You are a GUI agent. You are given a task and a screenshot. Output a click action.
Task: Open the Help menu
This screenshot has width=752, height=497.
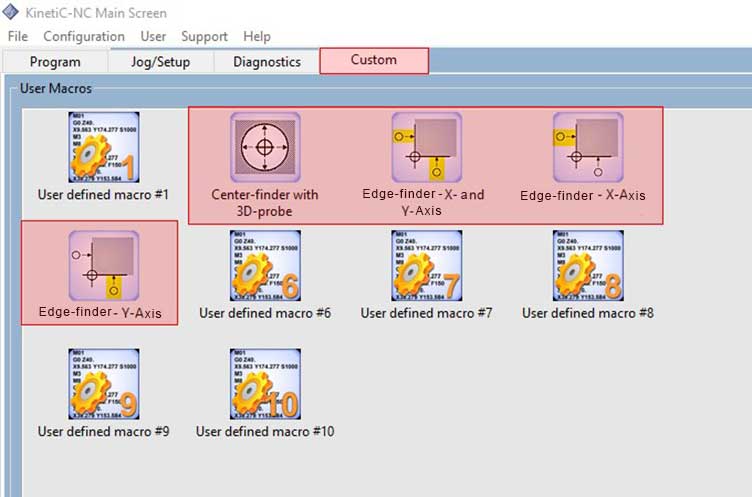pyautogui.click(x=257, y=36)
